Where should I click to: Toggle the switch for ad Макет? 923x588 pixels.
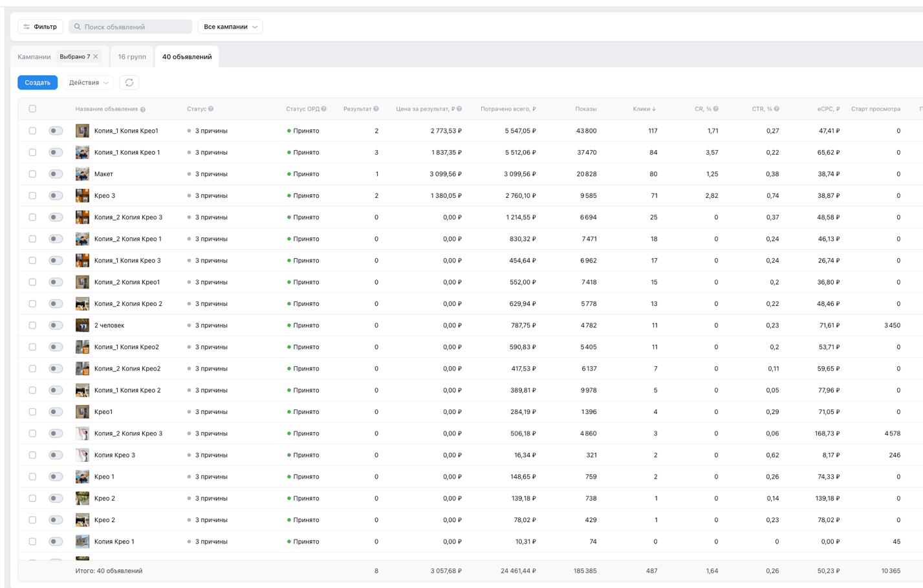[x=56, y=174]
